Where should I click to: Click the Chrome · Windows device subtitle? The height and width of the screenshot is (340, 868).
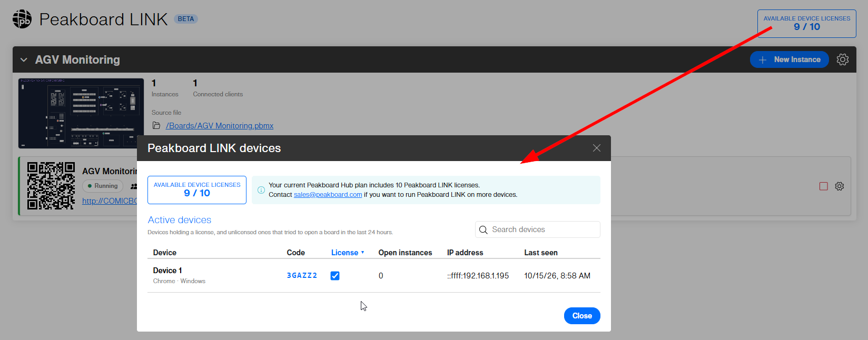[x=179, y=281]
